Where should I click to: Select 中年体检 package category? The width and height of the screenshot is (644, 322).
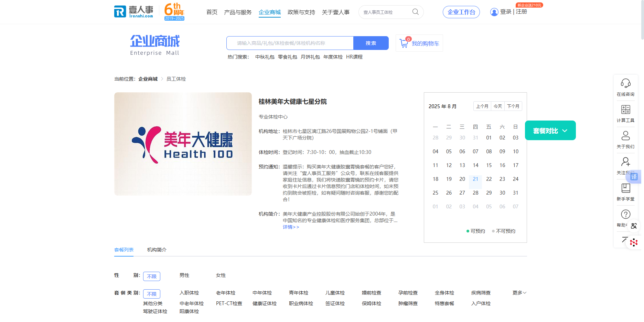(x=262, y=293)
